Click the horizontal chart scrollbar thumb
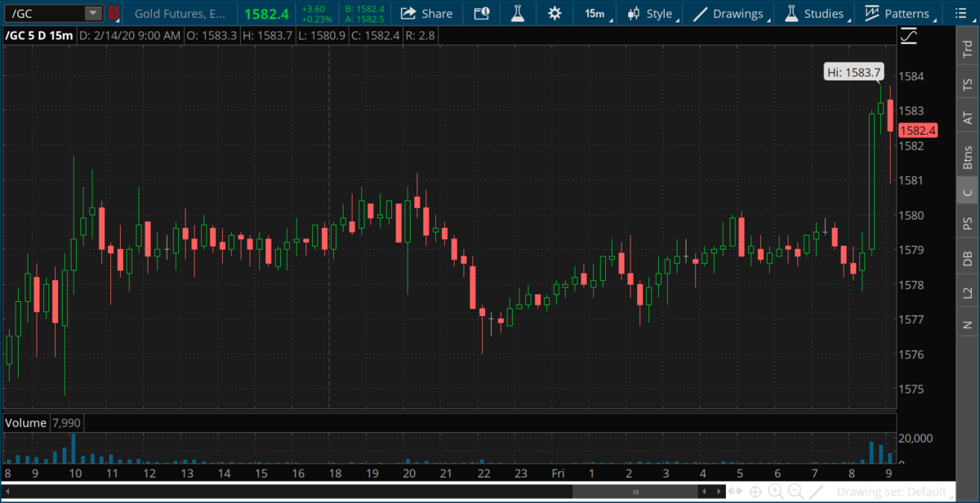Image resolution: width=980 pixels, height=503 pixels. tap(635, 492)
